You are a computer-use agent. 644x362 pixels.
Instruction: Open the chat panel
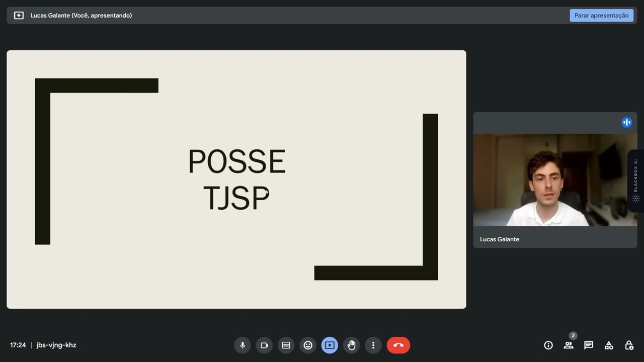point(589,345)
